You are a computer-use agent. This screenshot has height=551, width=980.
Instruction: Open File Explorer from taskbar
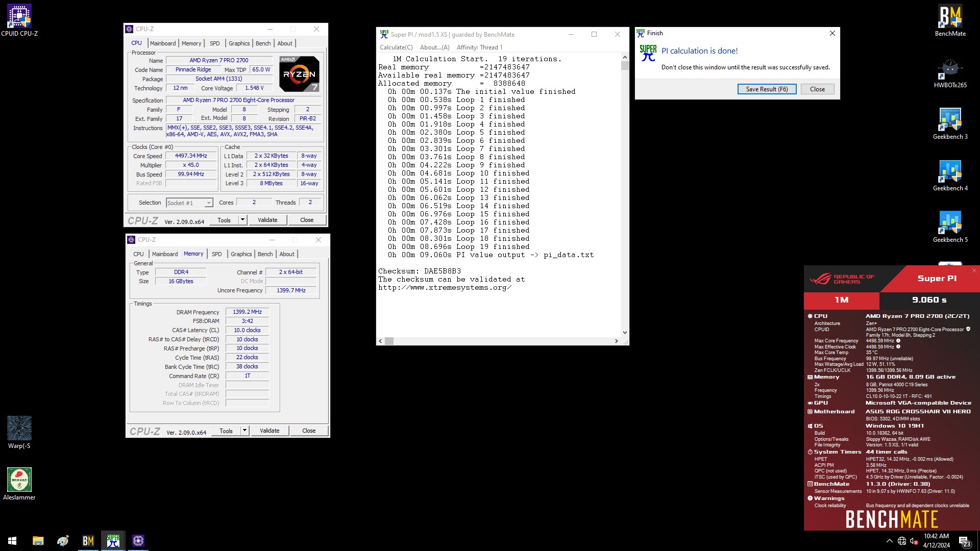pos(38,541)
